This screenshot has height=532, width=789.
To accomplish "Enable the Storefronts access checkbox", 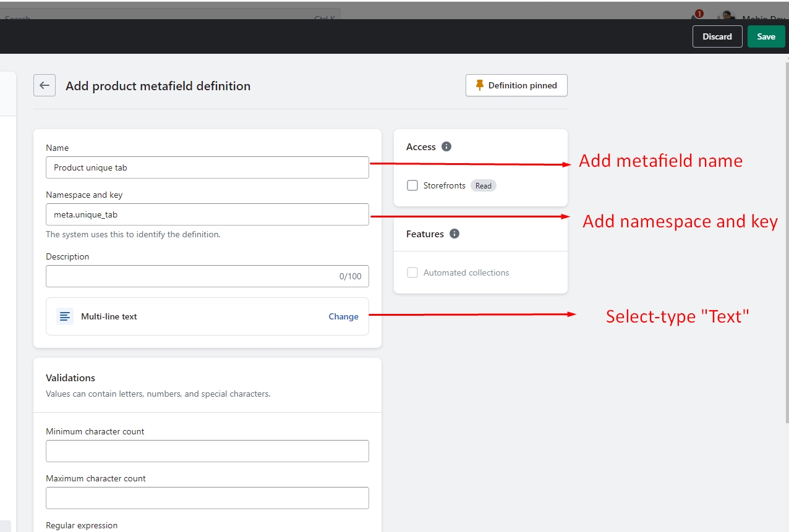I will pos(412,186).
